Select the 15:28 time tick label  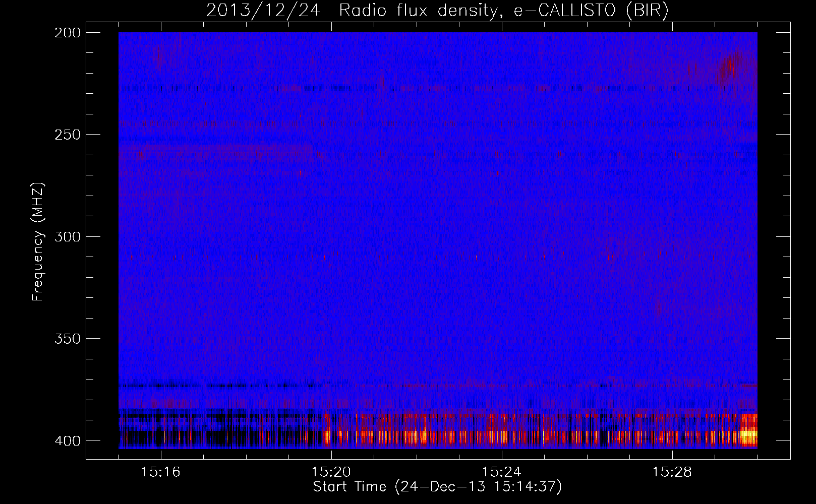672,472
